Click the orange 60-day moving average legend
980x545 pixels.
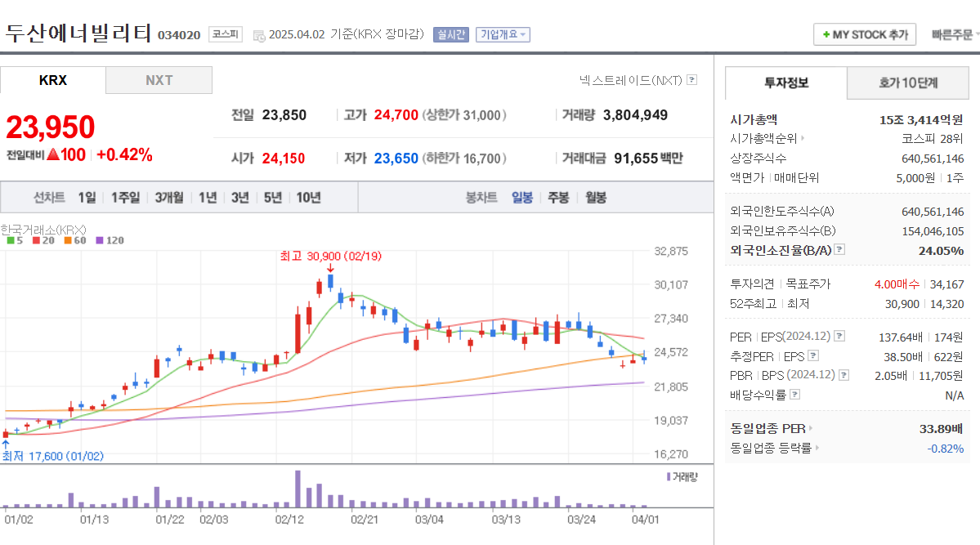click(75, 240)
